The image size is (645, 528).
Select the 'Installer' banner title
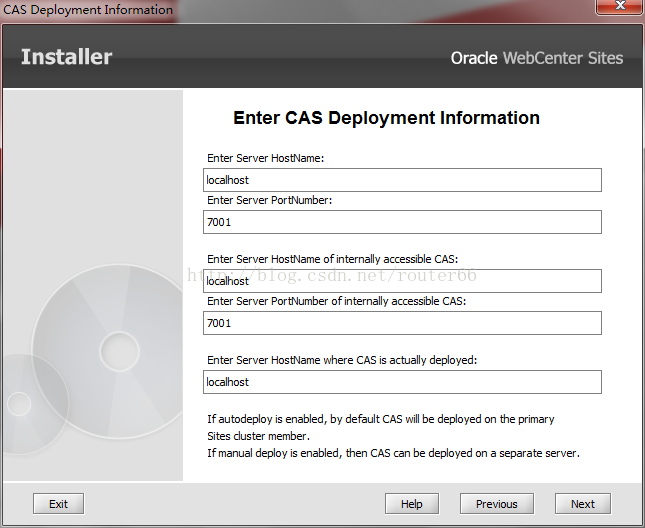pos(67,57)
